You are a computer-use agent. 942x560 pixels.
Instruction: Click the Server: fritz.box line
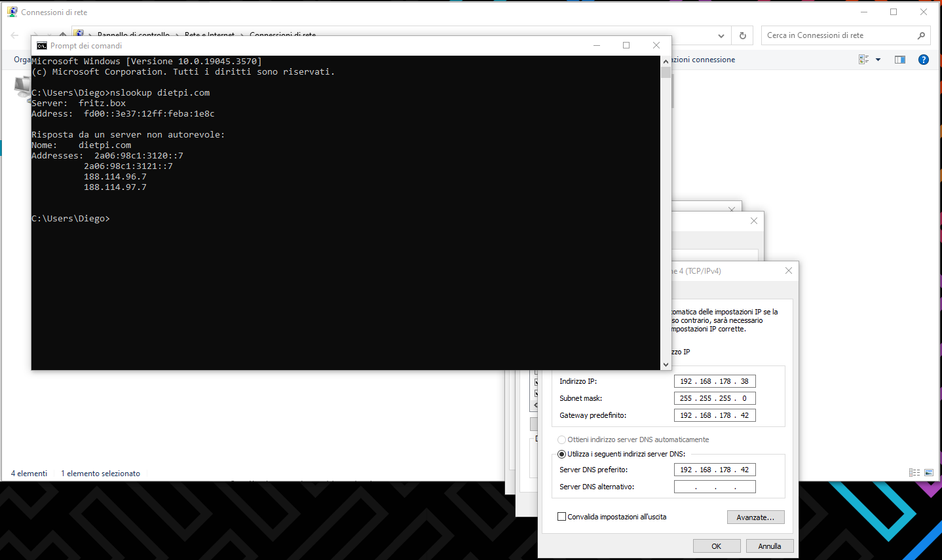click(x=79, y=103)
